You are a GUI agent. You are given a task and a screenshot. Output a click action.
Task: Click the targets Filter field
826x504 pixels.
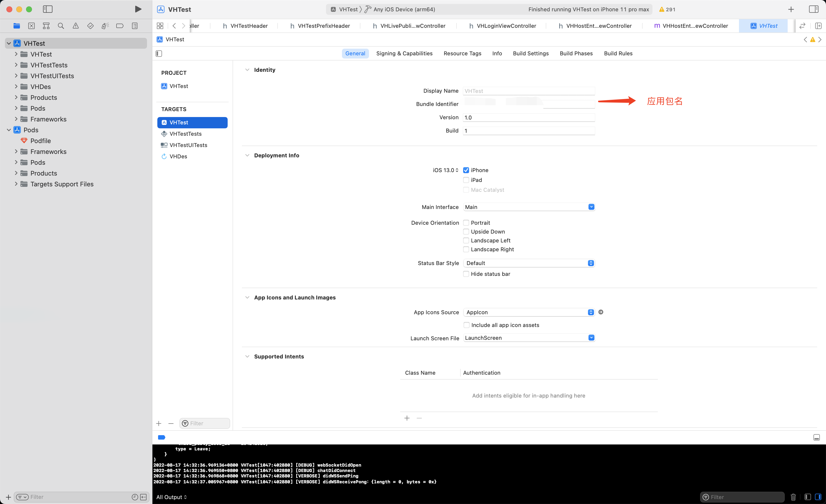205,424
